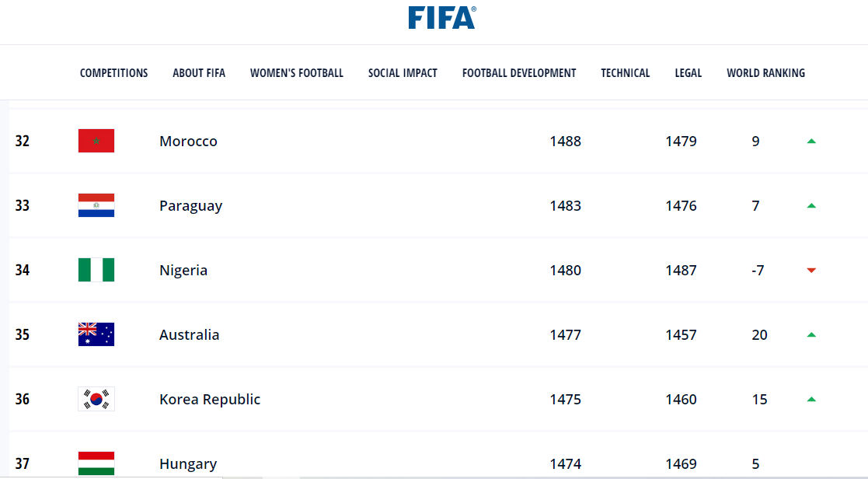The height and width of the screenshot is (479, 868).
Task: Open the Competitions menu
Action: 113,73
